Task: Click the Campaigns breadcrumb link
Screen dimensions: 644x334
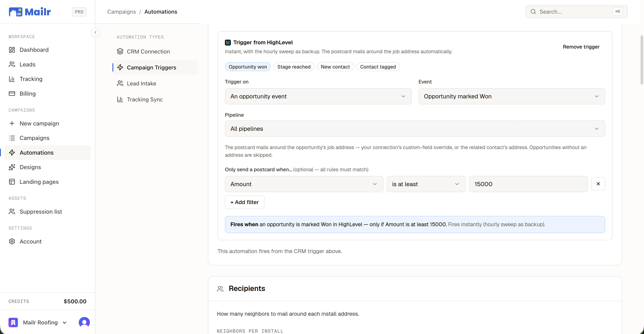Action: click(x=122, y=12)
